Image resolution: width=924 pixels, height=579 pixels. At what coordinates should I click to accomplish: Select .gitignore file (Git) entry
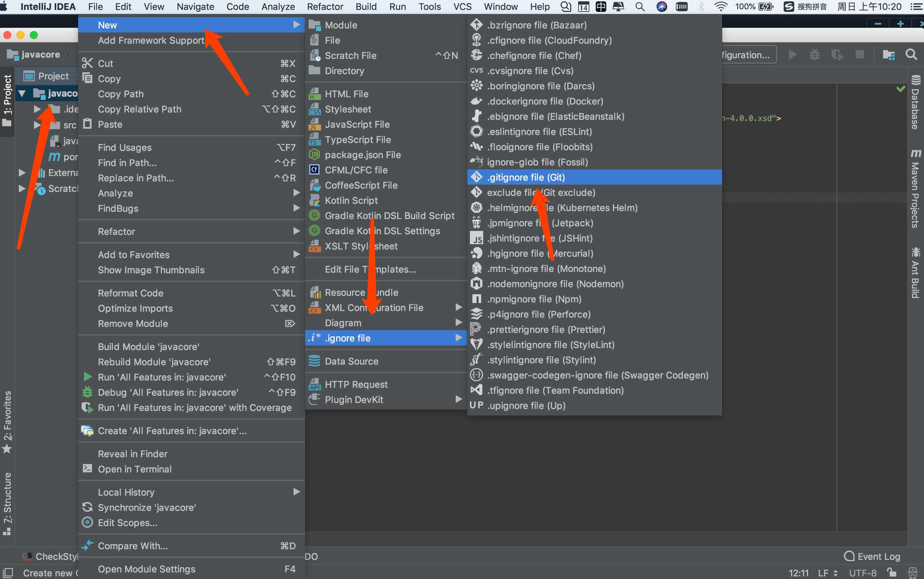click(x=594, y=177)
